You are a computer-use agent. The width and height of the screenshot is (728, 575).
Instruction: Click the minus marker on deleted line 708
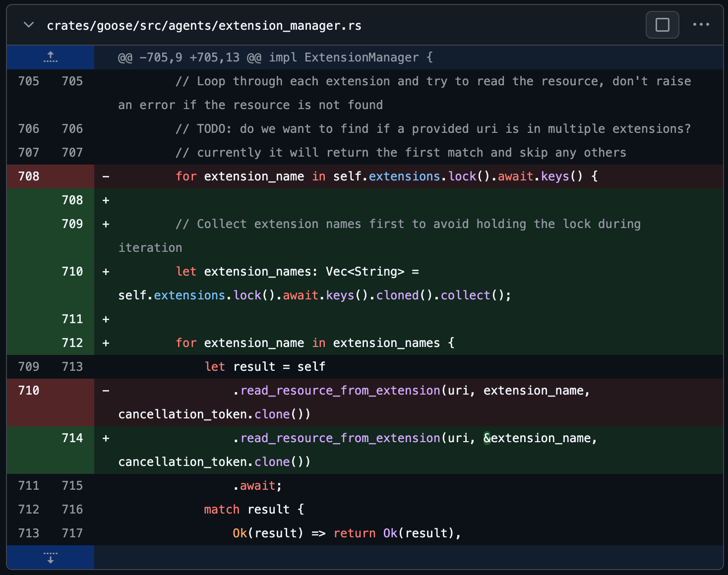(106, 176)
